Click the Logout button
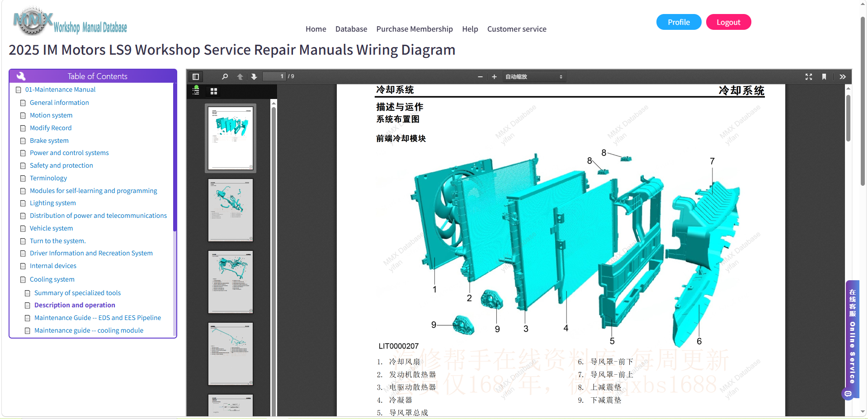This screenshot has width=868, height=419. pyautogui.click(x=728, y=22)
